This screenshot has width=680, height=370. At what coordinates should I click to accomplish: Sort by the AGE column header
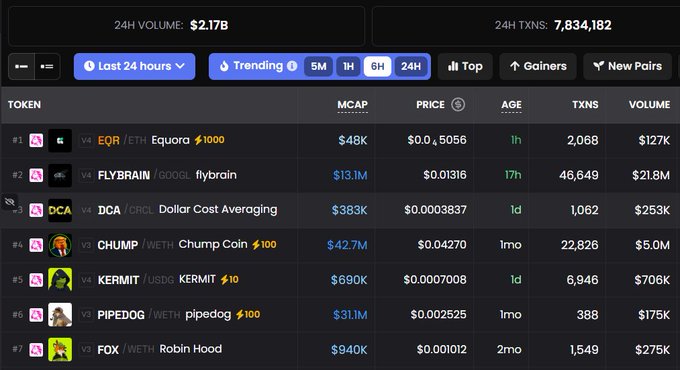[511, 105]
